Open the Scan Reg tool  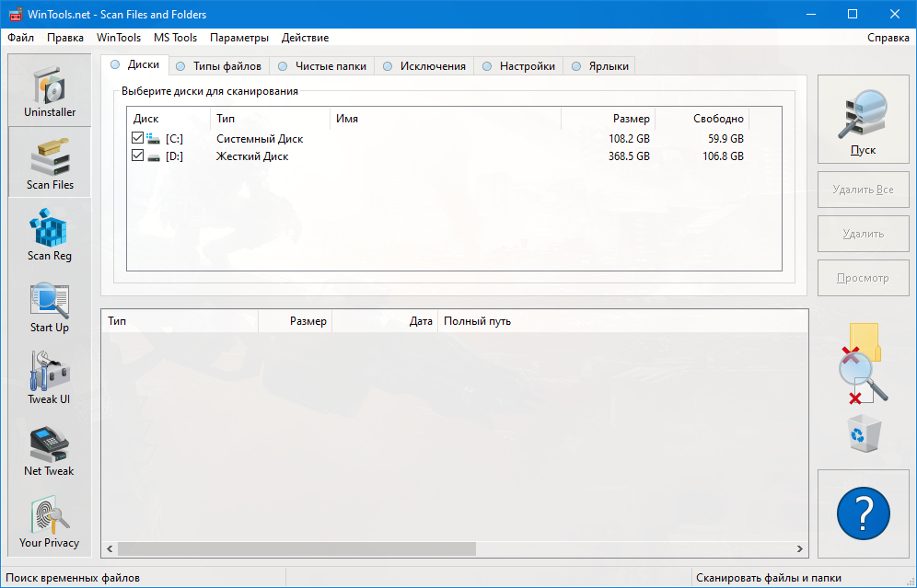(x=50, y=235)
